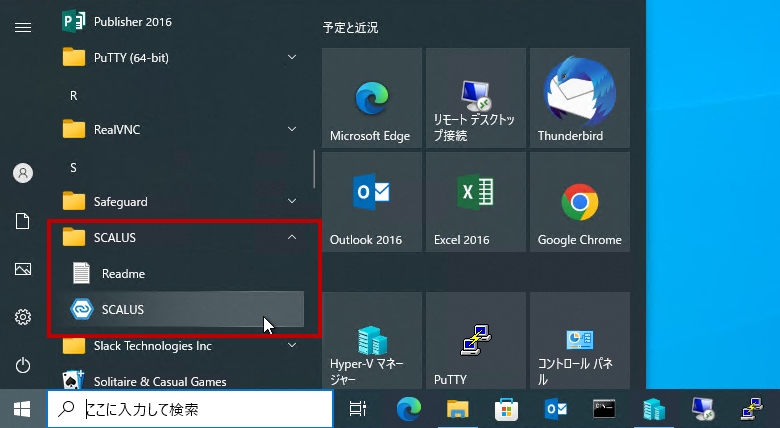This screenshot has width=780, height=428.
Task: Jump using letter S header
Action: (74, 168)
